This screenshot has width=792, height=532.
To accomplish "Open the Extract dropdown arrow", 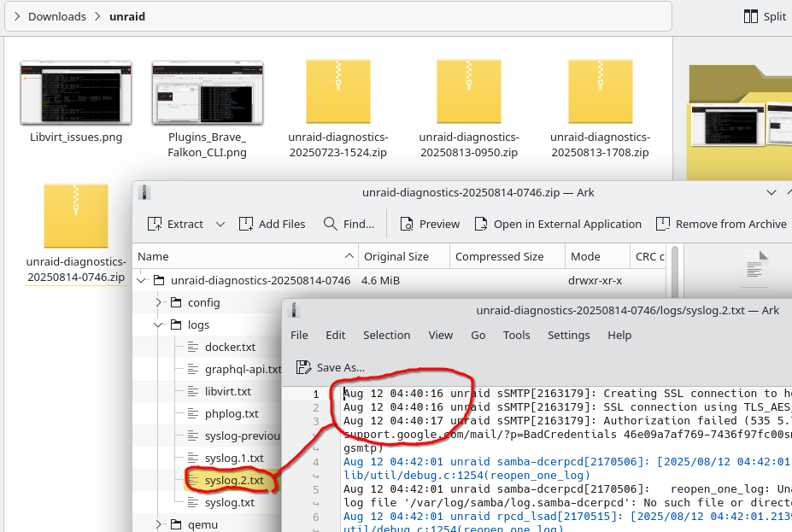I will coord(220,224).
